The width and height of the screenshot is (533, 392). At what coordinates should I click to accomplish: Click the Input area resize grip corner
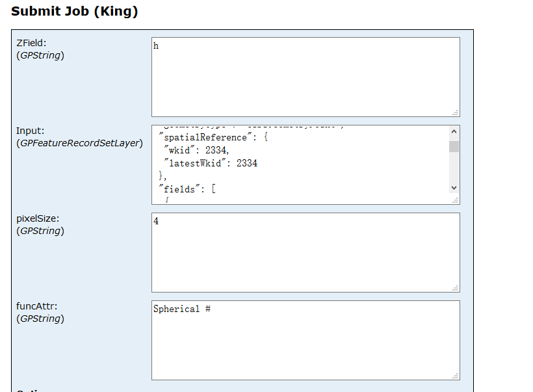pyautogui.click(x=456, y=201)
